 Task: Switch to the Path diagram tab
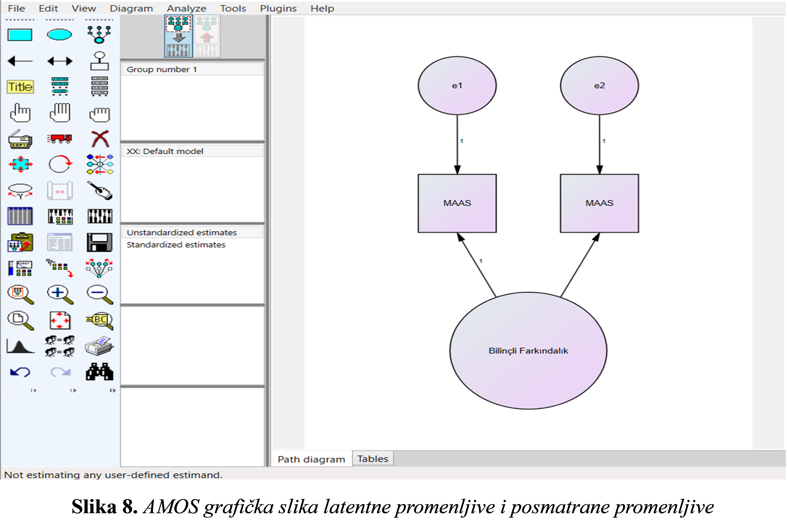click(x=311, y=459)
